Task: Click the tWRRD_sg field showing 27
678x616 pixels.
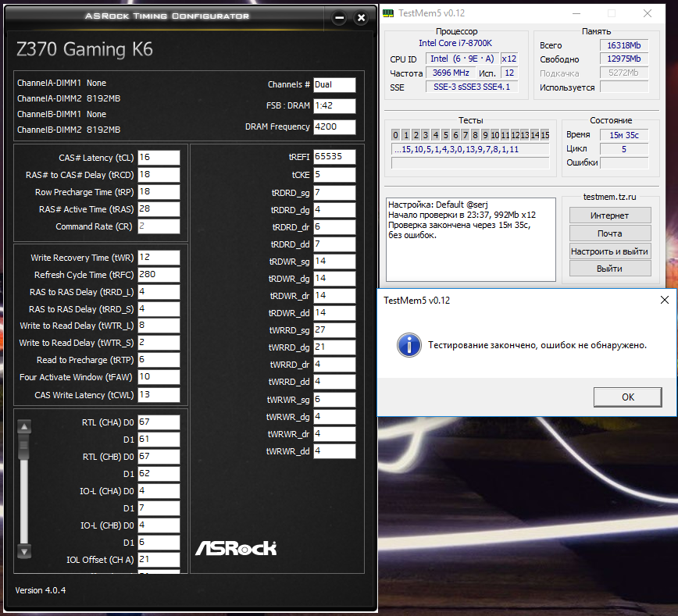Action: tap(334, 330)
